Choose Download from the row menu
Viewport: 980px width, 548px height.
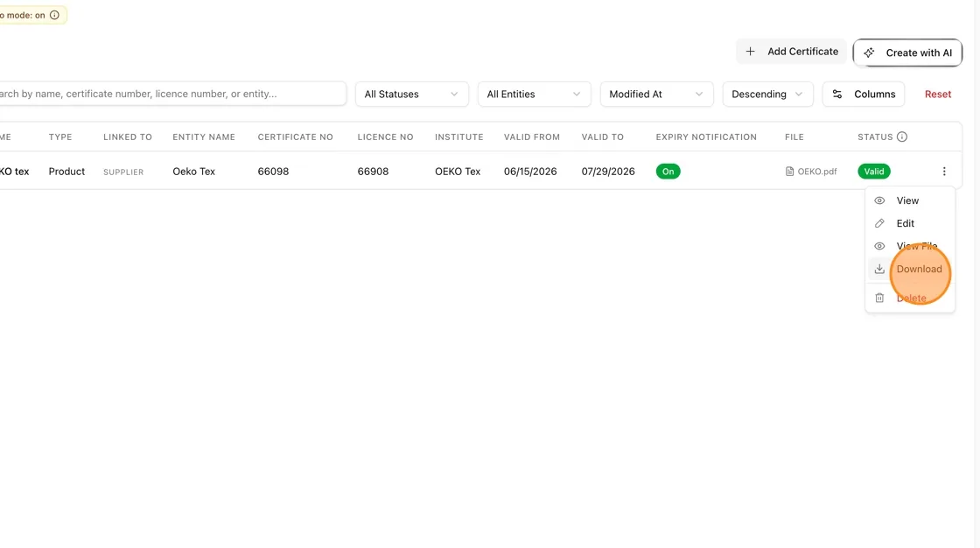pos(910,269)
